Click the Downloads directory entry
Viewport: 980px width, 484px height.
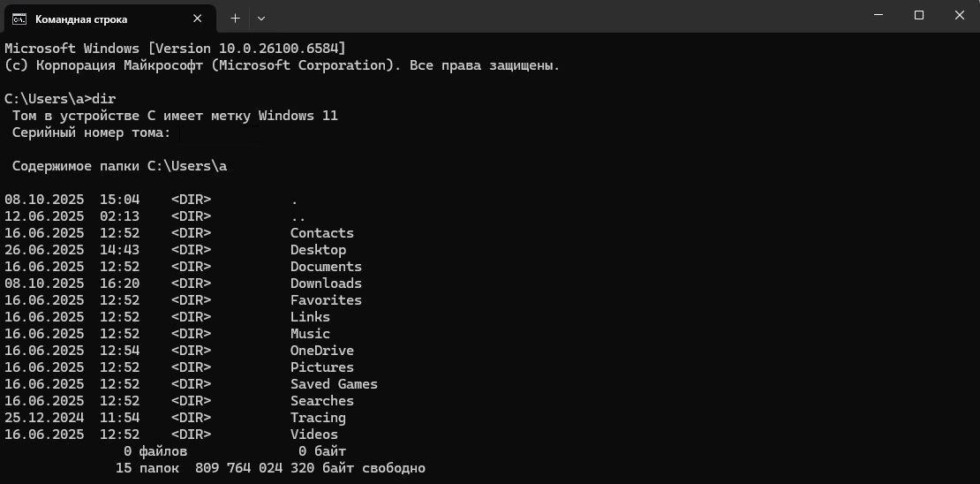tap(326, 284)
